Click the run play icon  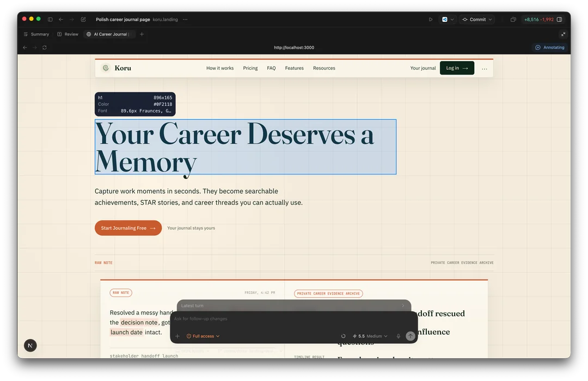pyautogui.click(x=431, y=20)
